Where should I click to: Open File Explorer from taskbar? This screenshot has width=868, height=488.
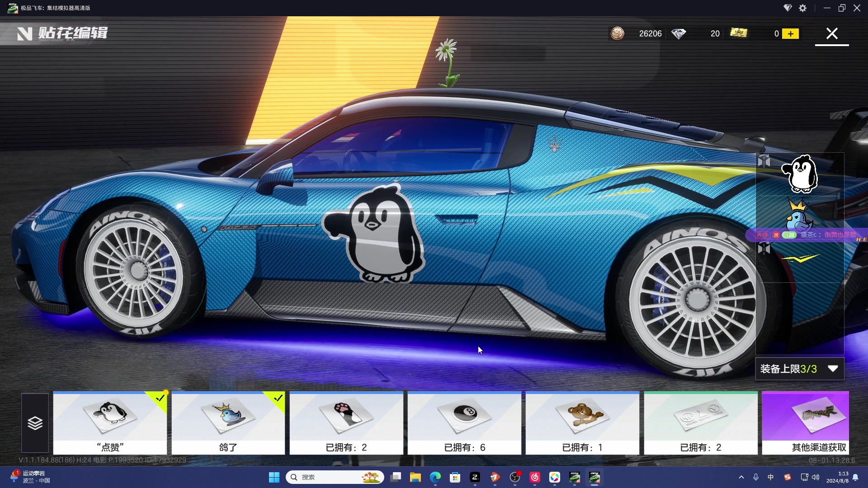point(415,477)
